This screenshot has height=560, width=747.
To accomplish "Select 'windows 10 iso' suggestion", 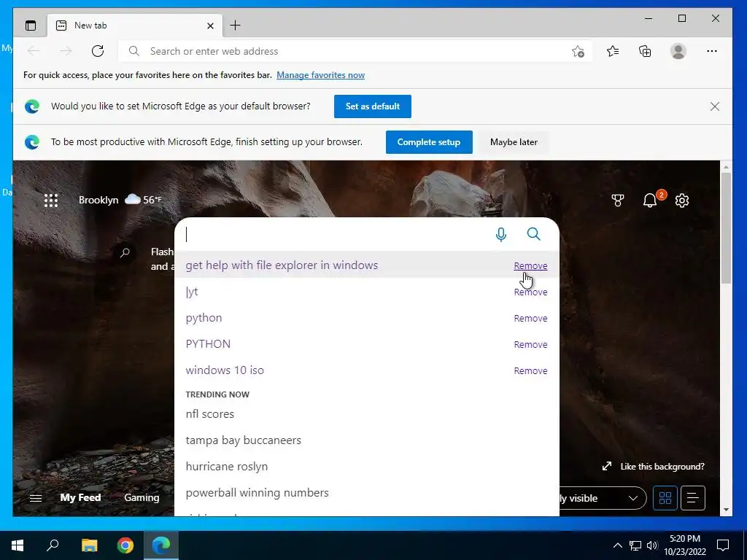I will coord(225,370).
